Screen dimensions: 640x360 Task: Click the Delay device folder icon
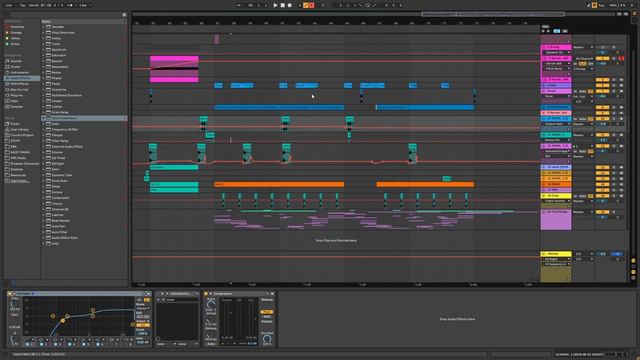(49, 187)
